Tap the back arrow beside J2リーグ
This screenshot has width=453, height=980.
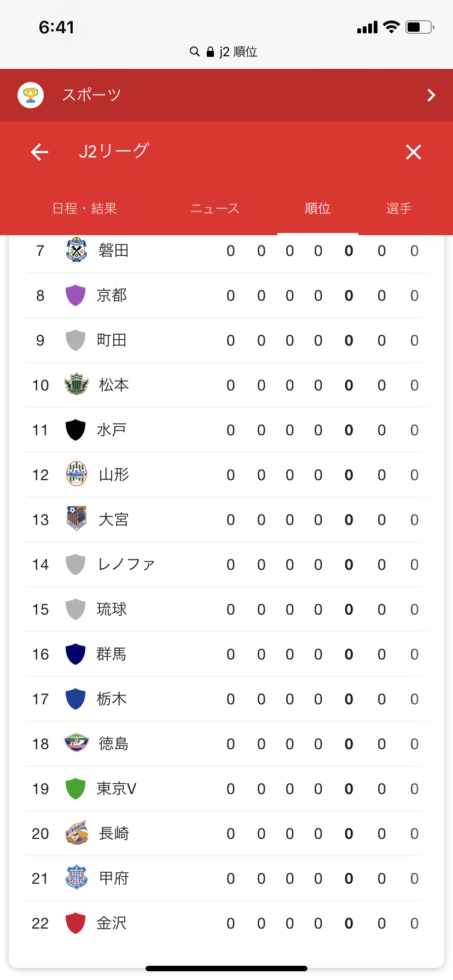pos(39,151)
